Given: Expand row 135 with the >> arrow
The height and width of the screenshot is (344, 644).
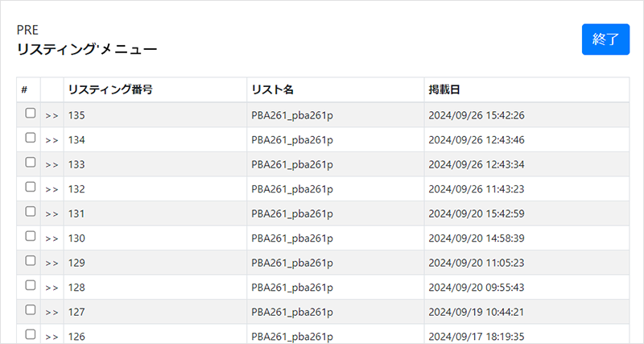Looking at the screenshot, I should 52,116.
